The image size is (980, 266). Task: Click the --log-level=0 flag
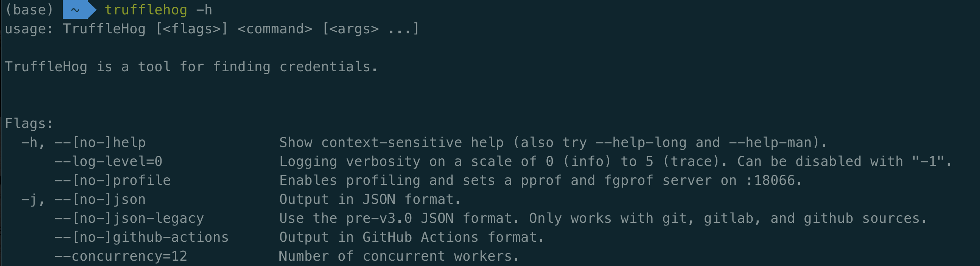109,161
